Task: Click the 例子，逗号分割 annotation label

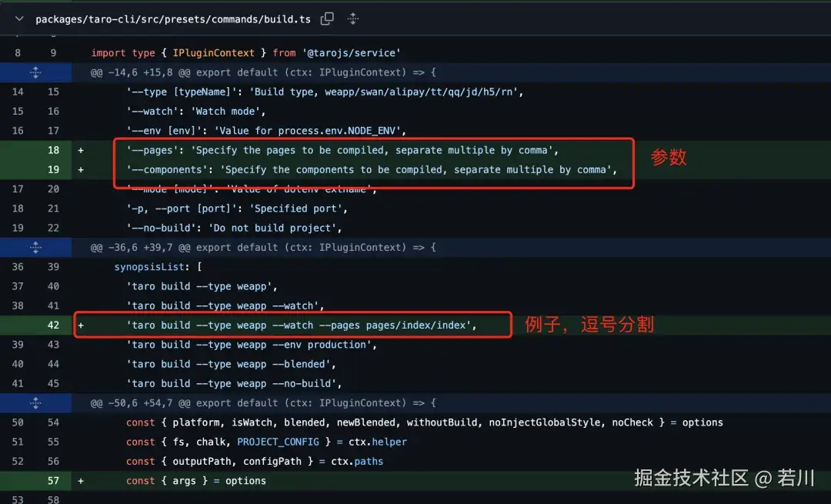Action: tap(589, 325)
